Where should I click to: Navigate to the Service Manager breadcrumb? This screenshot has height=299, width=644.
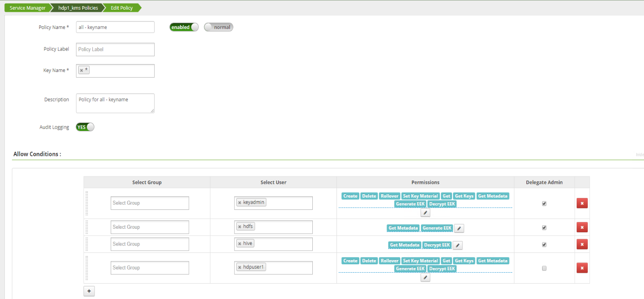[x=27, y=7]
